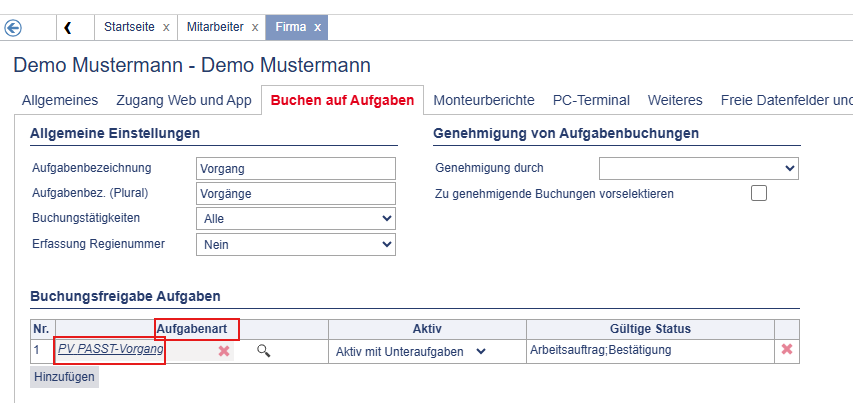Click row number 1 cell
This screenshot has height=403, width=853.
pos(42,351)
